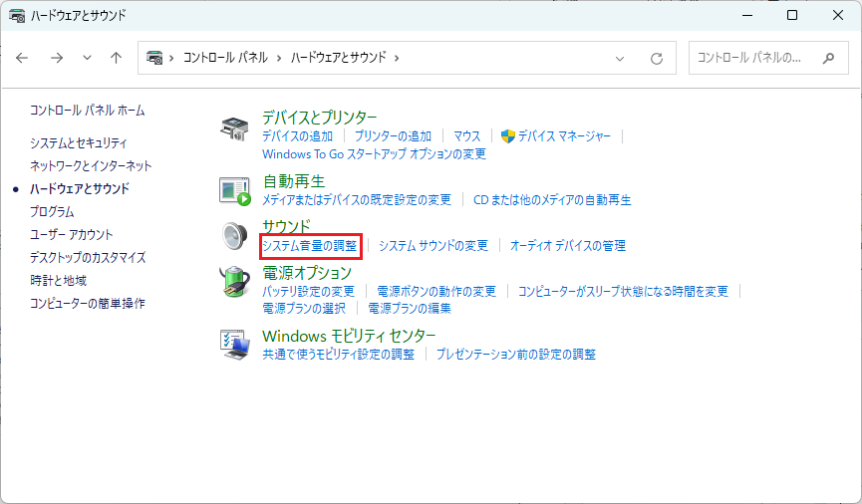Screen dimensions: 862x504
Task: Click 電源プランの選択 link
Action: 304,309
